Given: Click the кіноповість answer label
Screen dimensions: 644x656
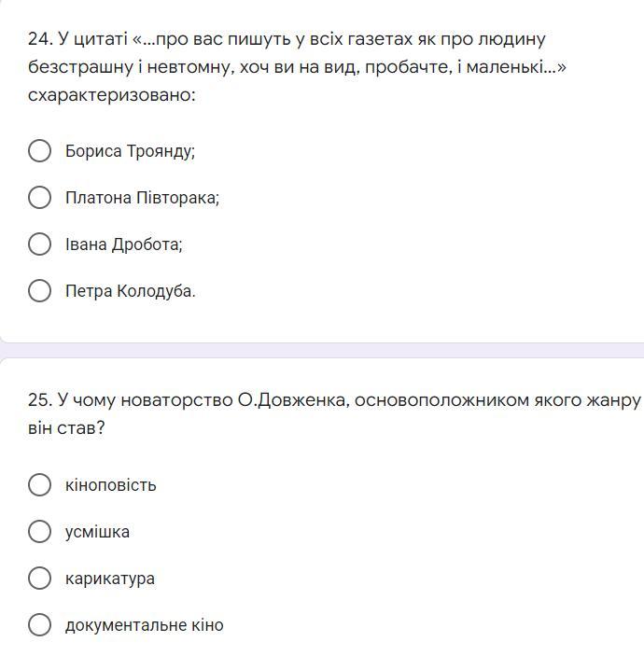Looking at the screenshot, I should [x=110, y=485].
